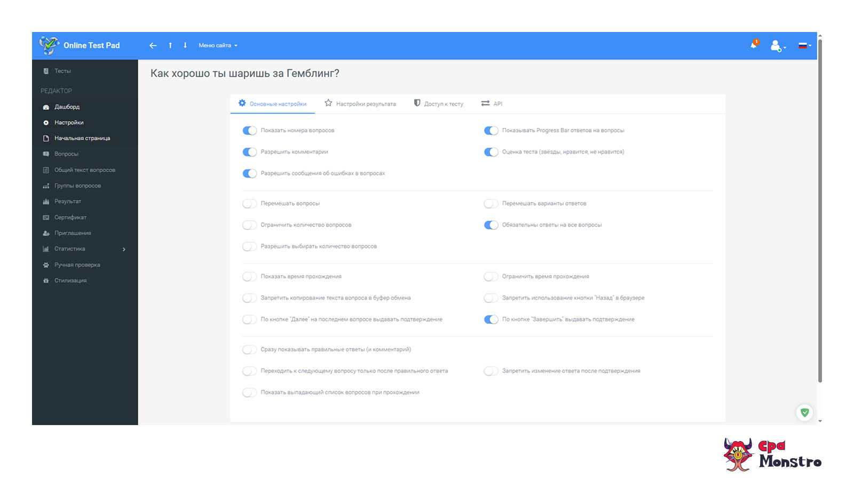Screen dimensions: 854x504
Task: Switch to Настройки результата tab
Action: coord(360,104)
